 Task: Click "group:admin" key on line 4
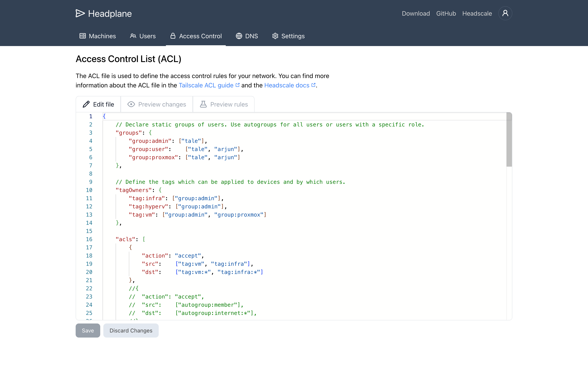pos(150,141)
